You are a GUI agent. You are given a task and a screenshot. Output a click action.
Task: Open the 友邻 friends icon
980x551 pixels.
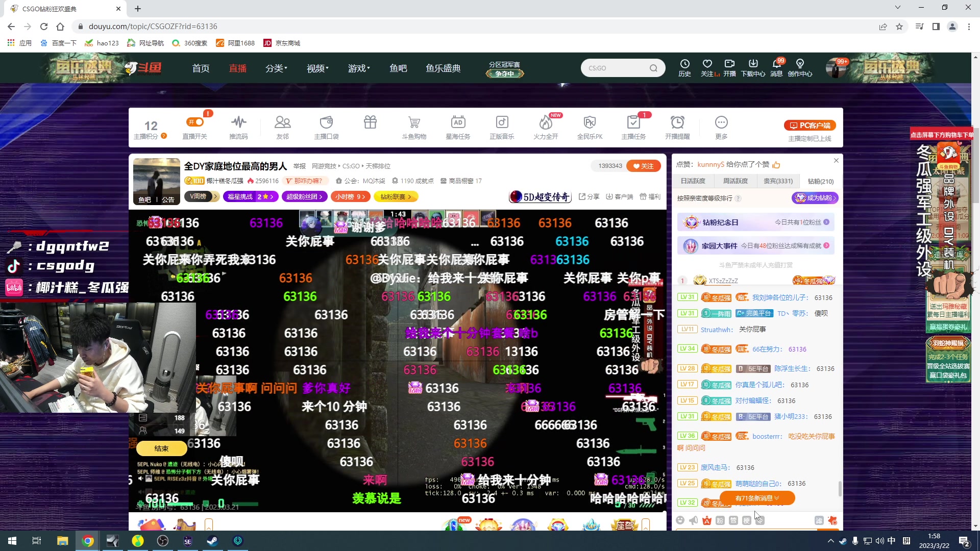[282, 127]
